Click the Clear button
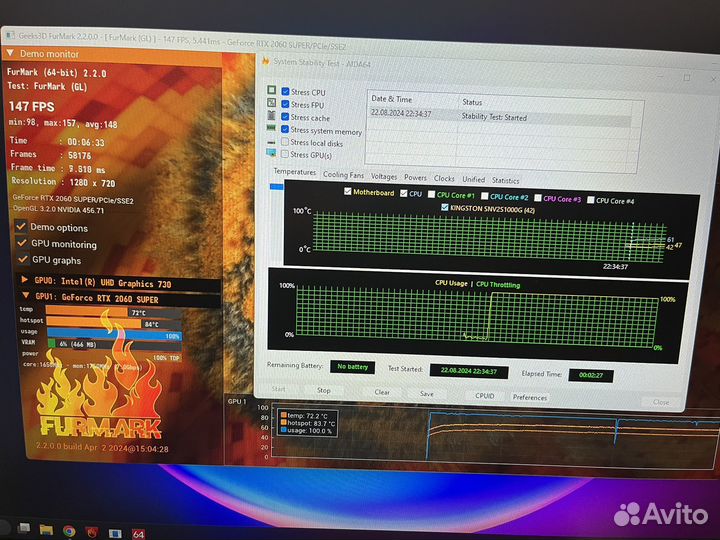Viewport: 720px width, 540px height. coord(382,392)
